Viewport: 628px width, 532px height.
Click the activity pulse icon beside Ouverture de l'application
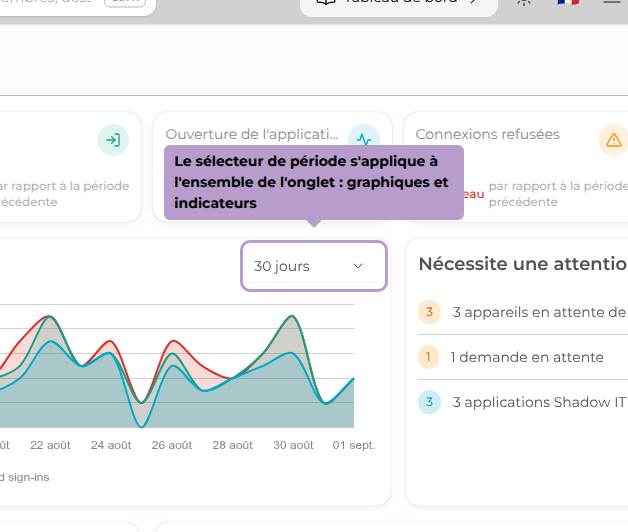click(364, 138)
